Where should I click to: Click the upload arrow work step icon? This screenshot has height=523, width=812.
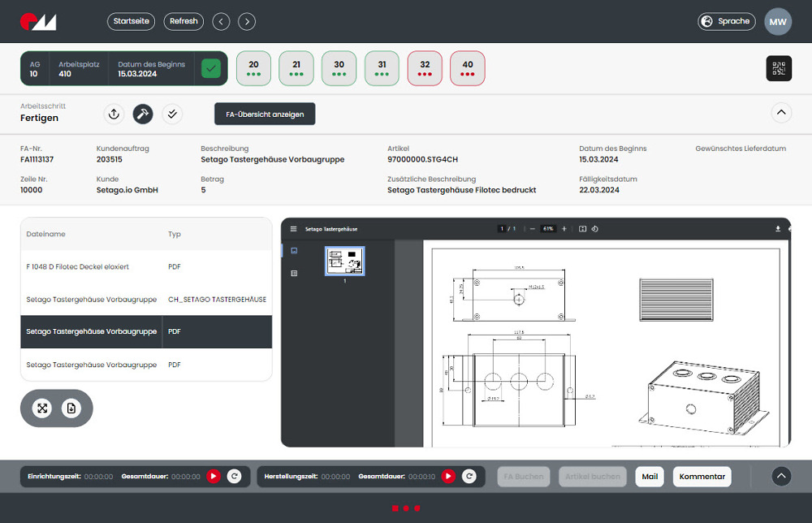[114, 115]
